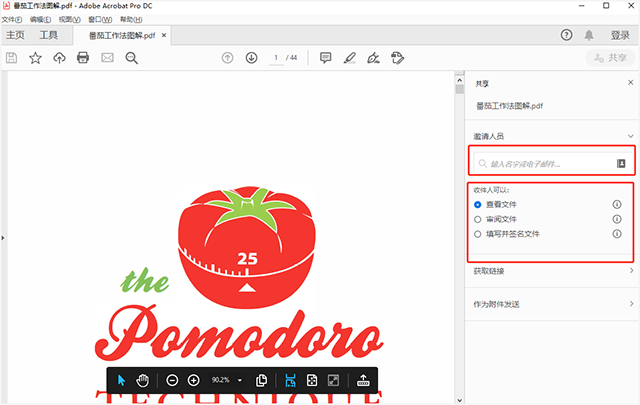This screenshot has height=405, width=640.
Task: Click the stamp tool icon
Action: (398, 58)
